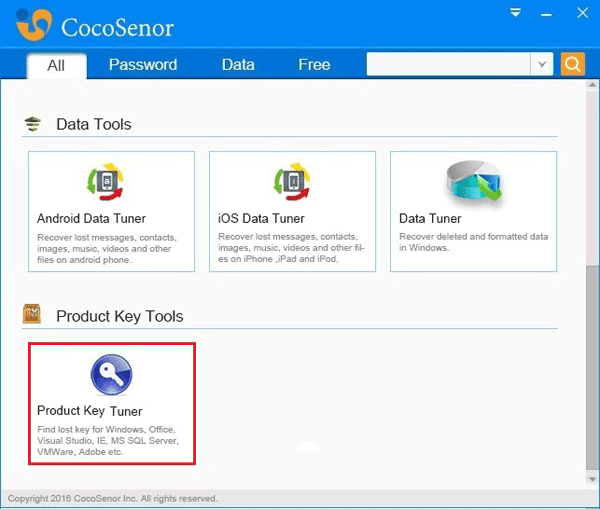Select the Android Data Tuner title
600x509 pixels.
[91, 219]
